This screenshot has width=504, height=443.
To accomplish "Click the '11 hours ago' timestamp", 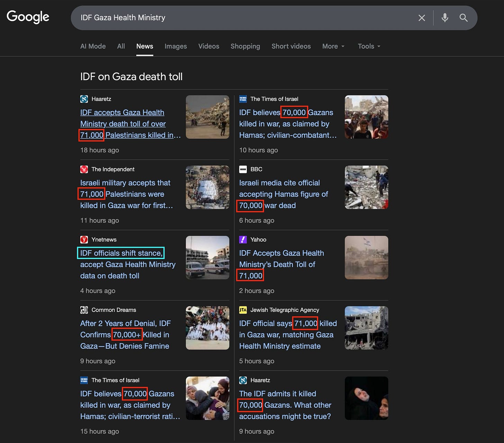I will pyautogui.click(x=100, y=220).
